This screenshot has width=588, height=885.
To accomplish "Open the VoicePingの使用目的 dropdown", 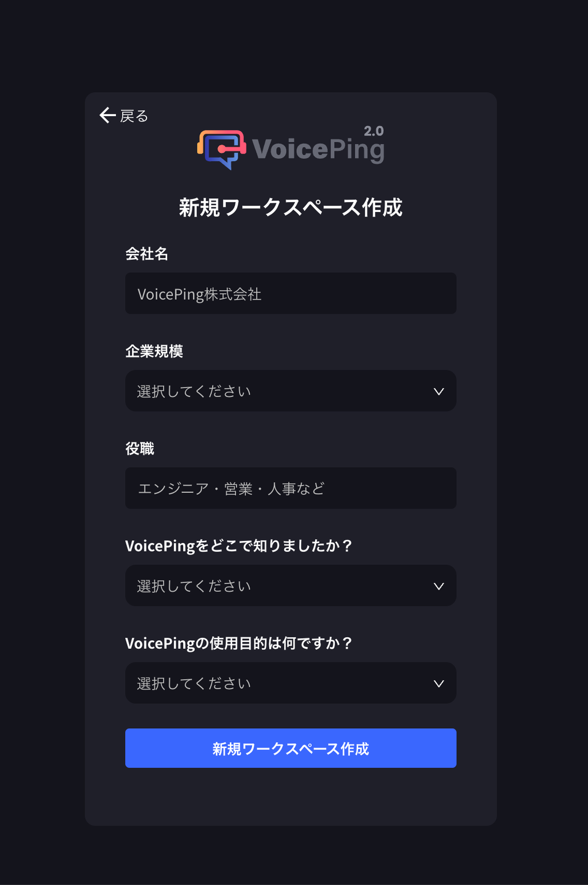I will 291,683.
